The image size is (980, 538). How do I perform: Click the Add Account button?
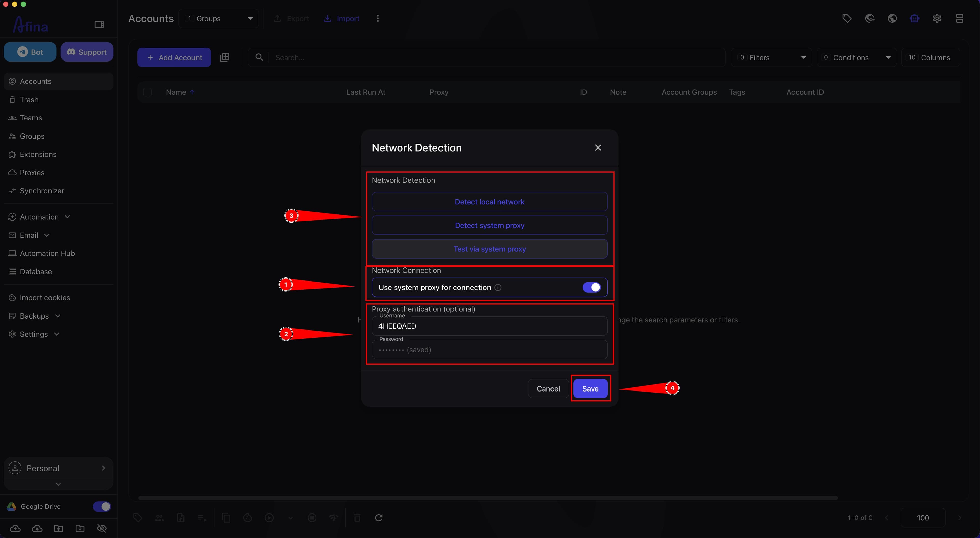[174, 57]
